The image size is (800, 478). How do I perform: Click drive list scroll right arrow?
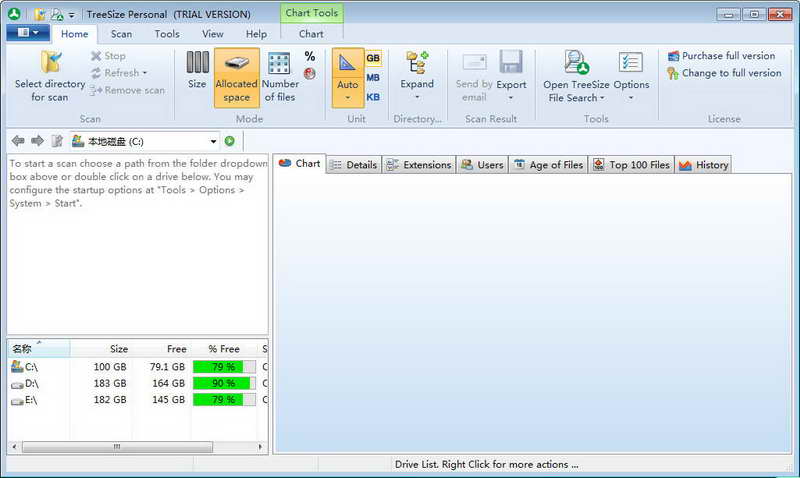pos(261,447)
